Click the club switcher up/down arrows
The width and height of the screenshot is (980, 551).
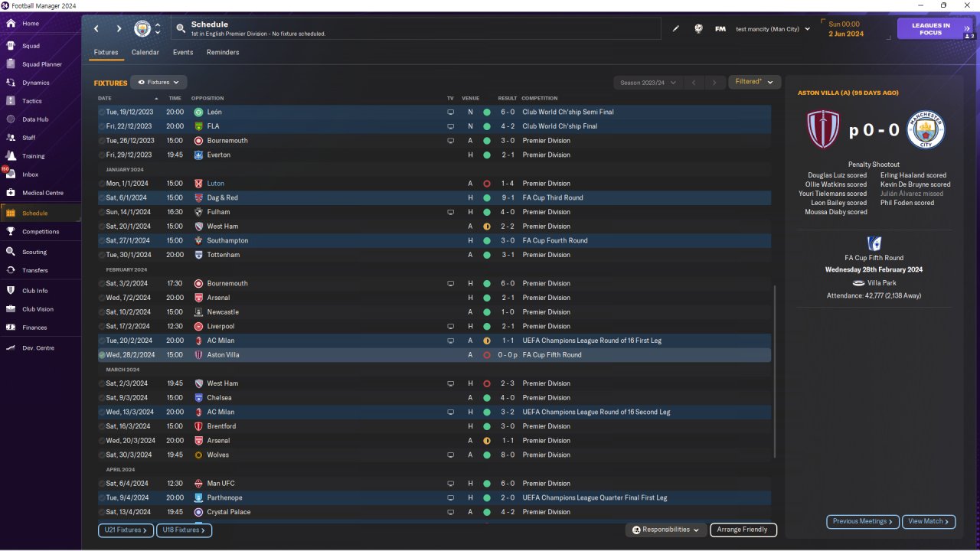158,29
